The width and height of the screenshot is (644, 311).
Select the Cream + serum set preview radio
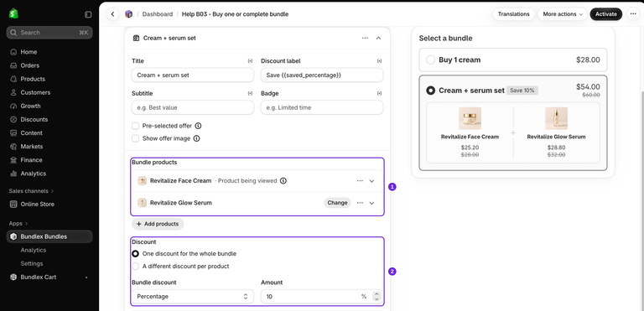430,91
